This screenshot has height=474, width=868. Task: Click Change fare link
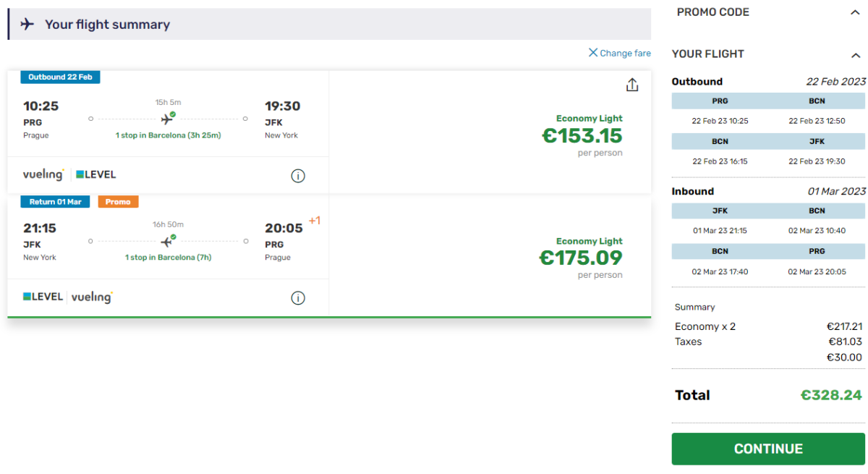coord(619,53)
